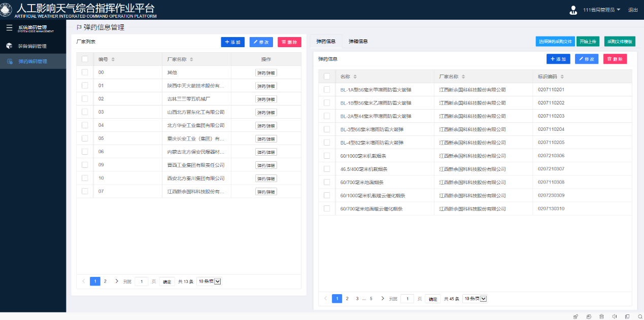Viewport: 644px width, 320px height.
Task: Confirm page jump 确定 in ammo table
Action: coord(433,299)
